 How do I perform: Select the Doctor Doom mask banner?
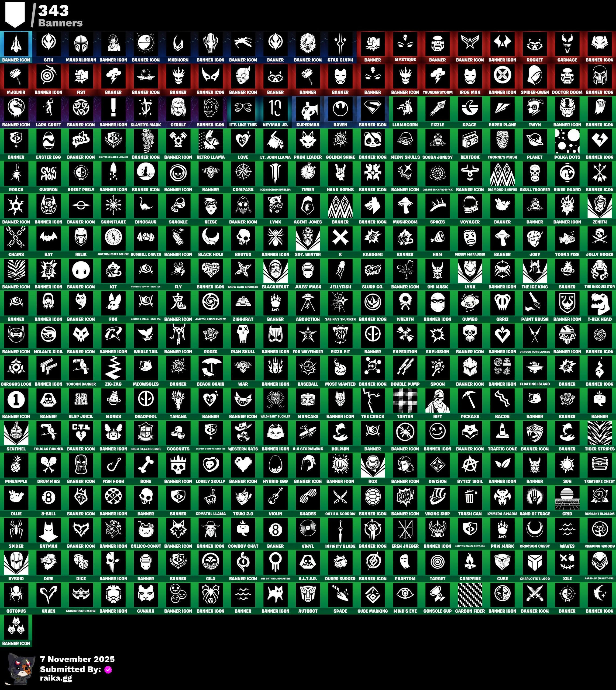point(567,77)
